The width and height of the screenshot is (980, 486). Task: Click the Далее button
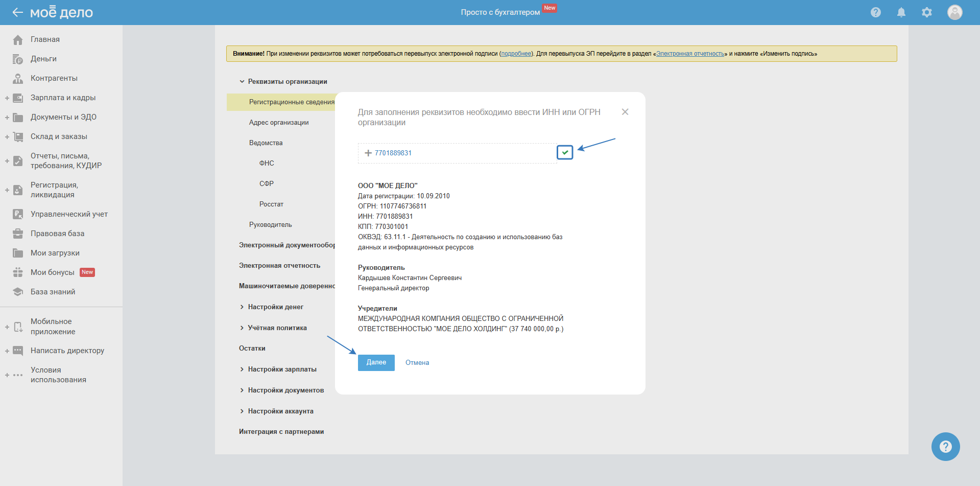[376, 363]
